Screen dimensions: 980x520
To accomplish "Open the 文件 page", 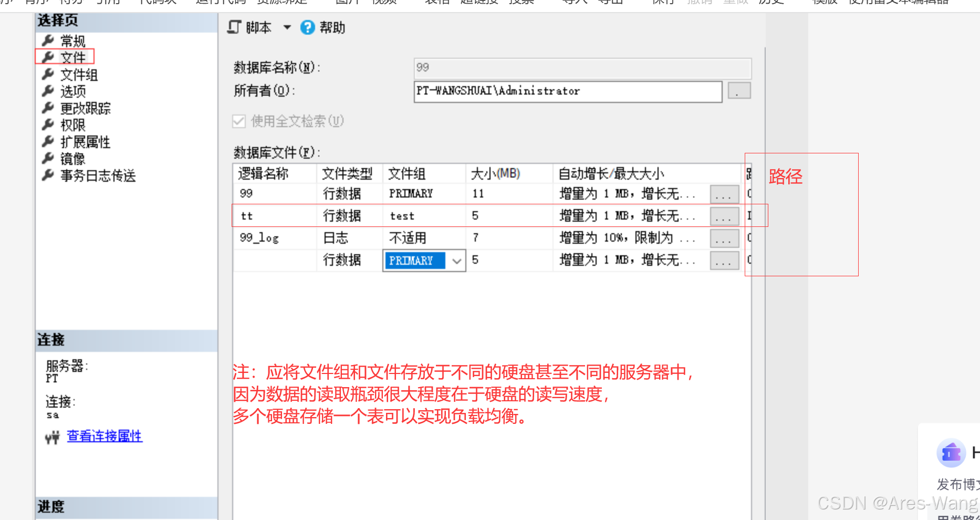I will click(72, 57).
